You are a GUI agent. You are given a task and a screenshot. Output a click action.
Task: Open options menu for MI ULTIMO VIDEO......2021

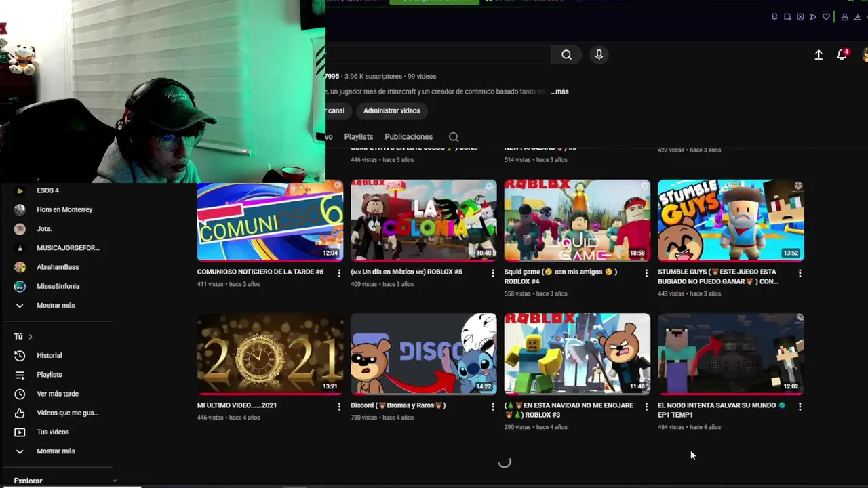[339, 407]
